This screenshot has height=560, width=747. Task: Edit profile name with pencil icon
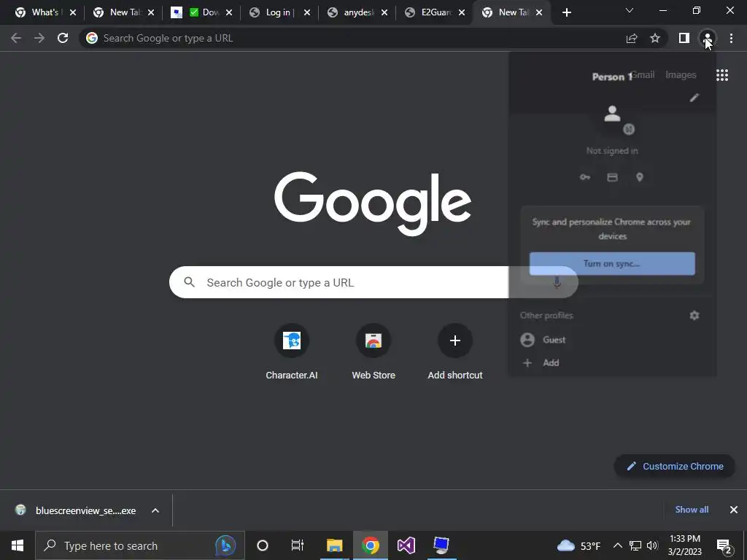pyautogui.click(x=694, y=98)
